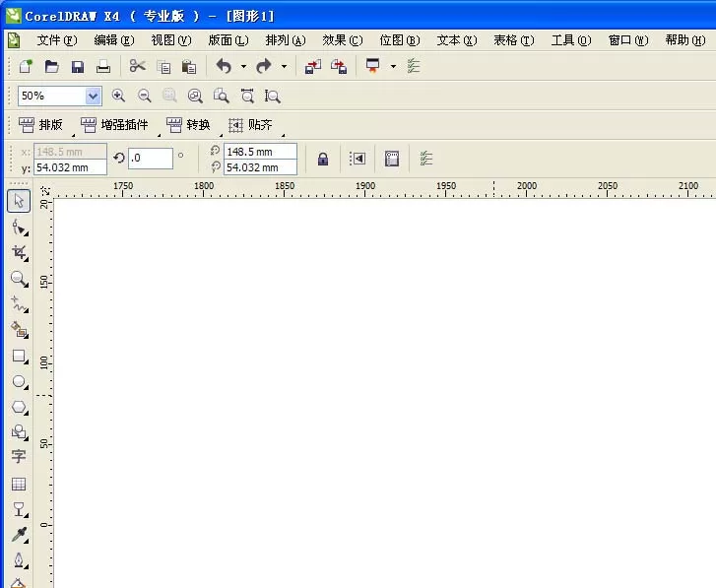The image size is (716, 588).
Task: Select the Crop tool
Action: tap(19, 252)
